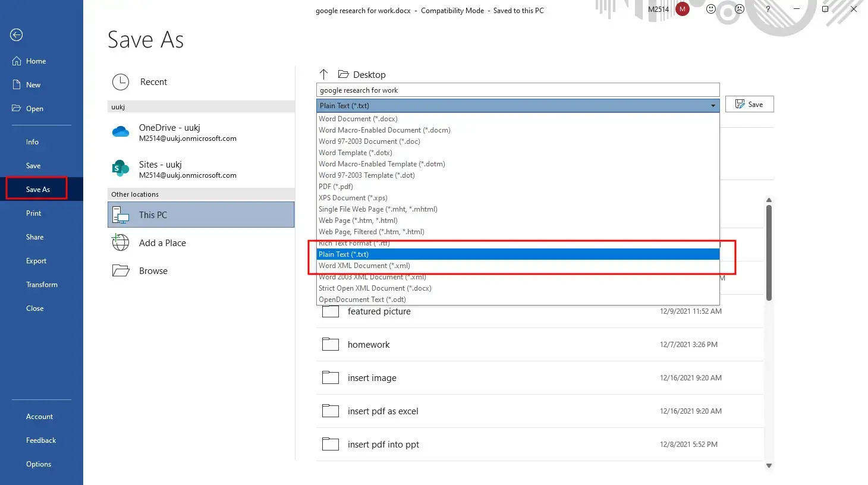Screen dimensions: 868x485
Task: Click the Save button
Action: (749, 104)
